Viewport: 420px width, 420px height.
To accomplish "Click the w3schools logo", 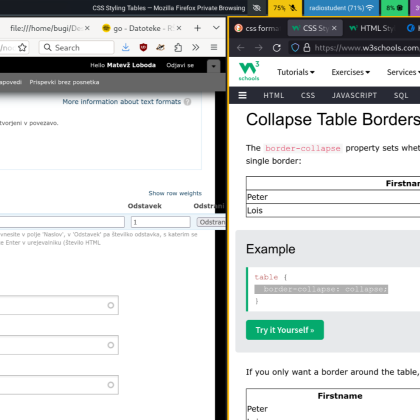I will 249,71.
